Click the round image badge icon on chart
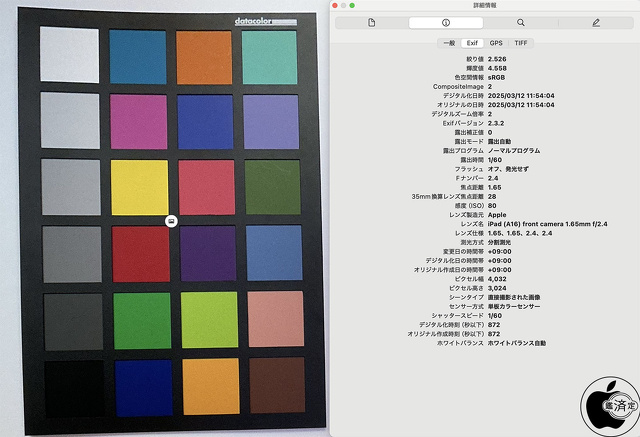Screen dimensions: 640x437 [171, 220]
